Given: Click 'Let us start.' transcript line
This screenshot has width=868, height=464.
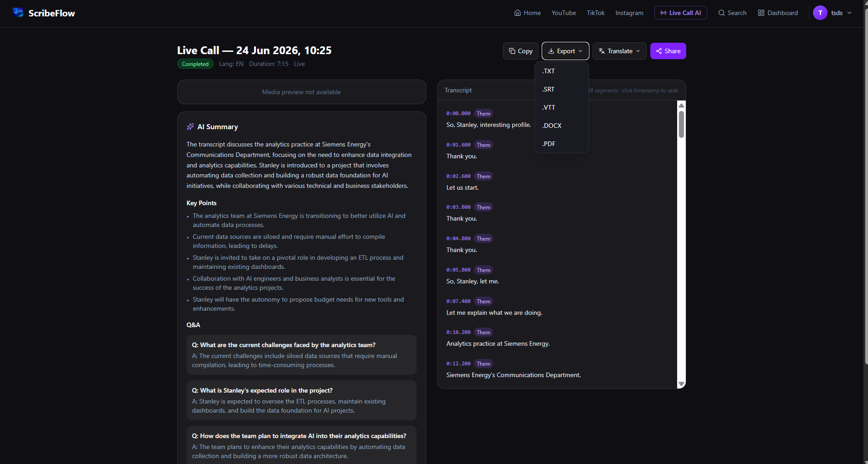Looking at the screenshot, I should tap(462, 188).
